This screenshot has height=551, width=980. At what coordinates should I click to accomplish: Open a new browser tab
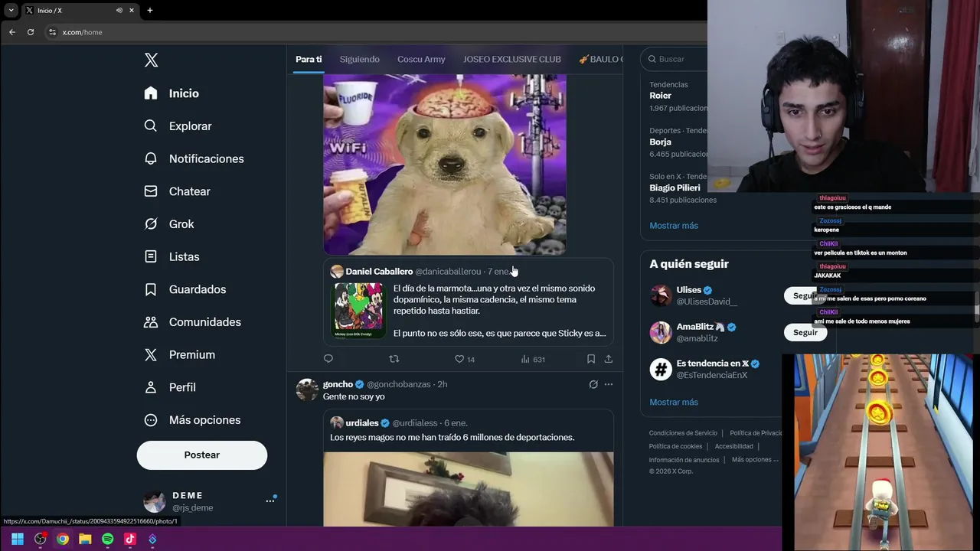(x=150, y=11)
